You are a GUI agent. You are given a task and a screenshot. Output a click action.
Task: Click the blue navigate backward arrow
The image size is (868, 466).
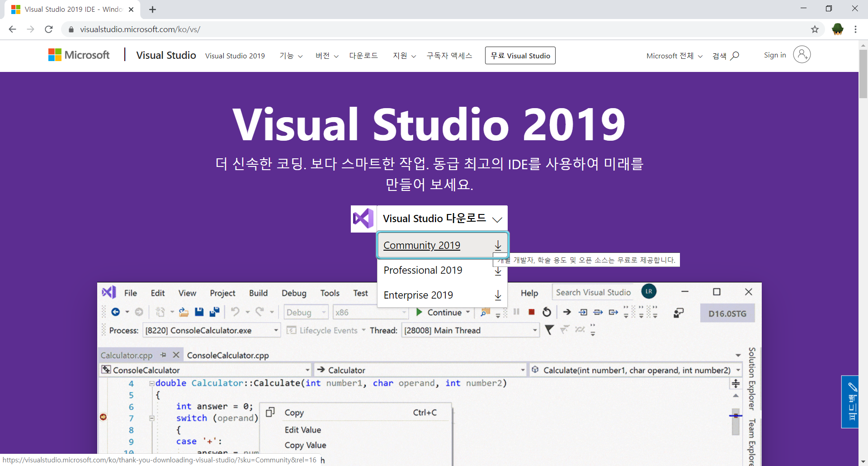click(115, 312)
